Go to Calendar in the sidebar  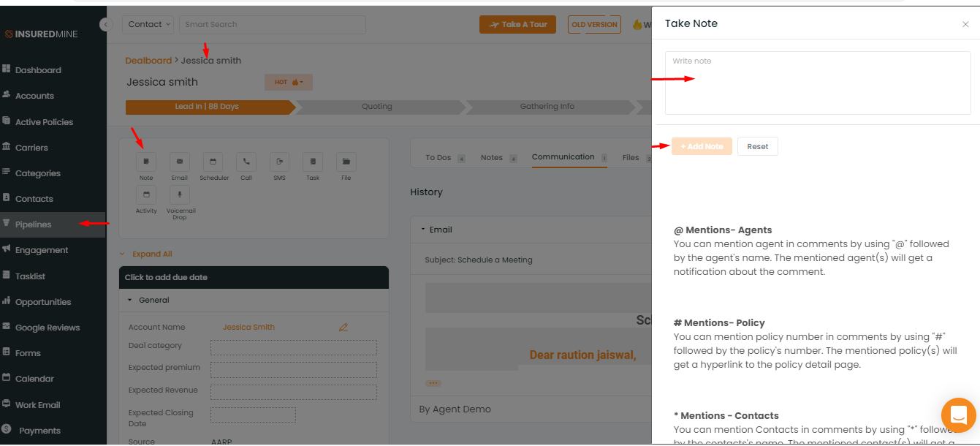coord(34,379)
